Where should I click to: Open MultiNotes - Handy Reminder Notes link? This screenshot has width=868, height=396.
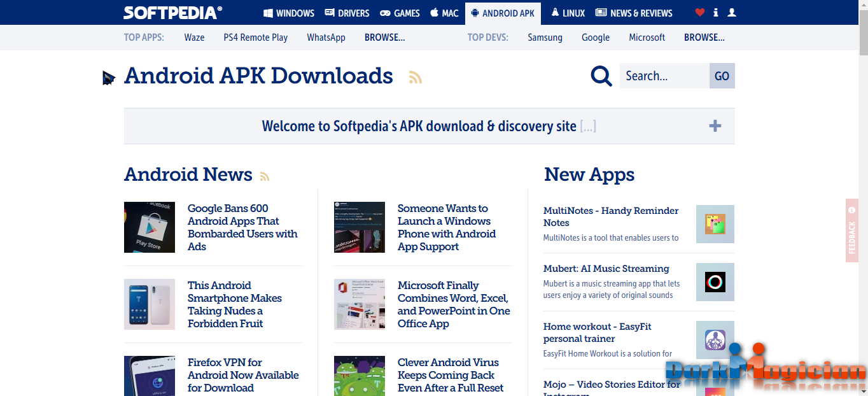click(x=611, y=216)
